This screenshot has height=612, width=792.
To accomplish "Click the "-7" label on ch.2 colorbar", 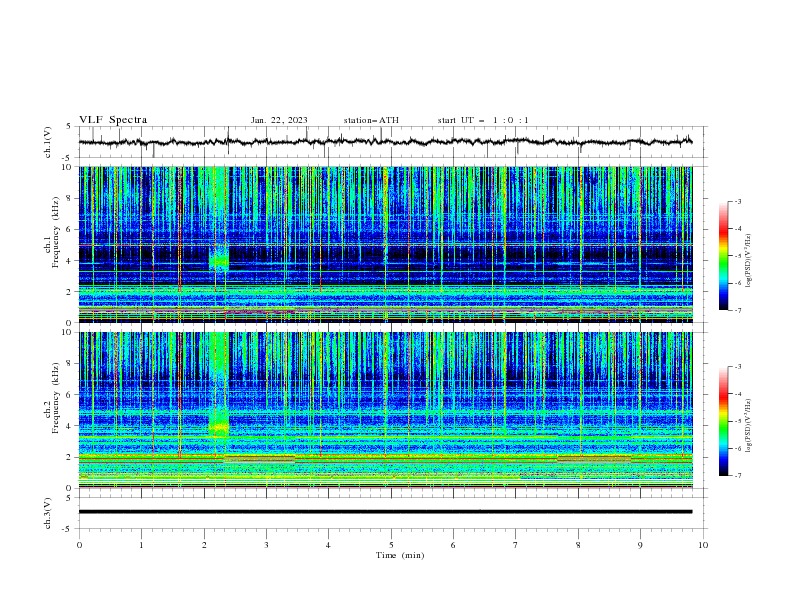I will point(737,475).
